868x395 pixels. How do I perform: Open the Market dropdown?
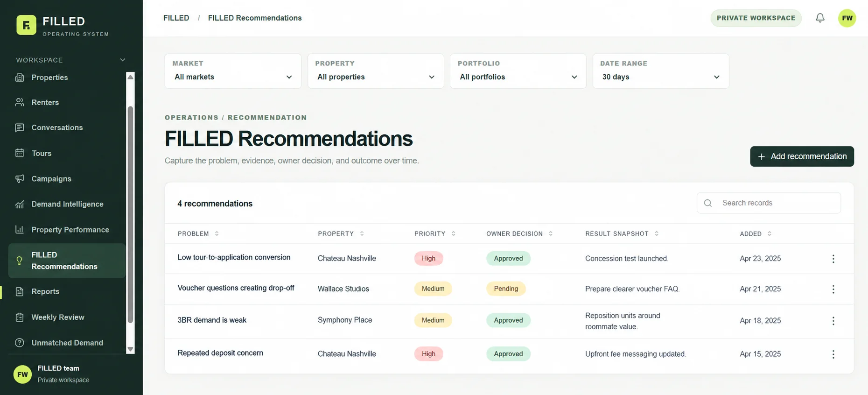pyautogui.click(x=233, y=71)
